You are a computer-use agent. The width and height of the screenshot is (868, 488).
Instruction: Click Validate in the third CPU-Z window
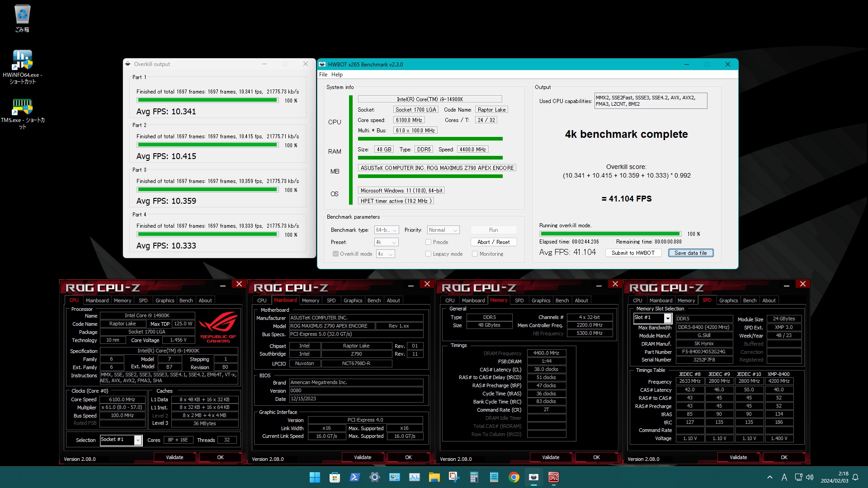click(x=551, y=457)
